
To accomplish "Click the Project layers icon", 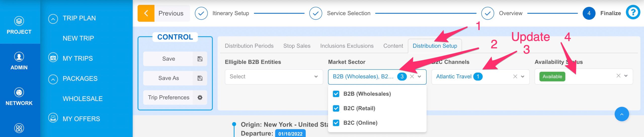I will point(19,21).
